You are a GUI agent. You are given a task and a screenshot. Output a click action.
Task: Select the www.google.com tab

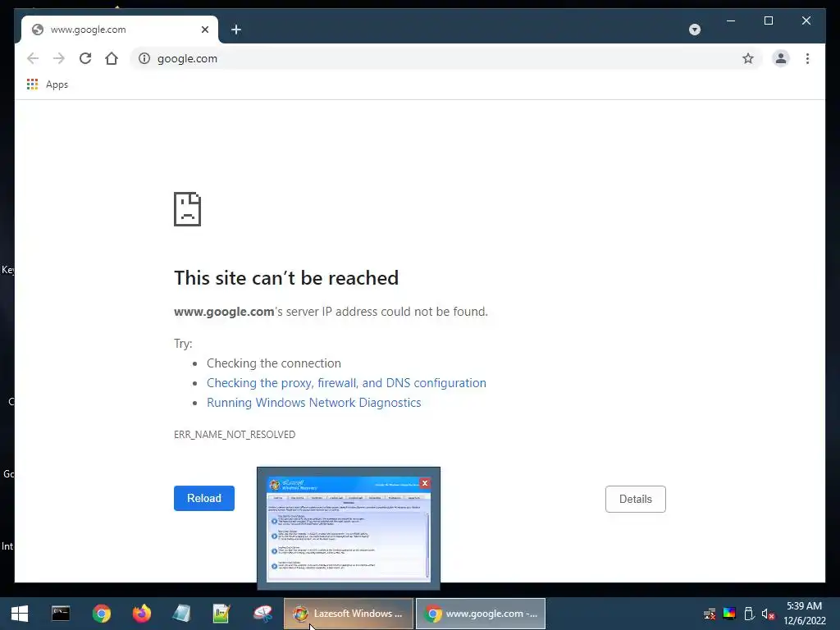point(120,30)
